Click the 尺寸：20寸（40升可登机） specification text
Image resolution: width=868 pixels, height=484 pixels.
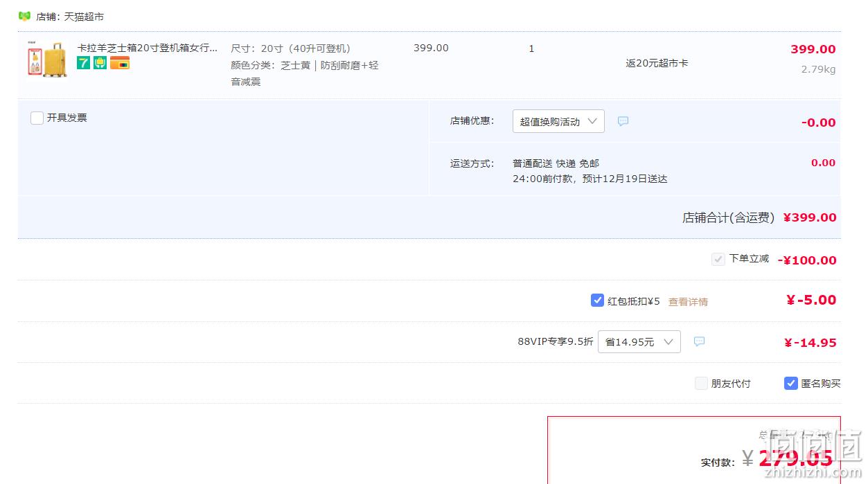291,48
